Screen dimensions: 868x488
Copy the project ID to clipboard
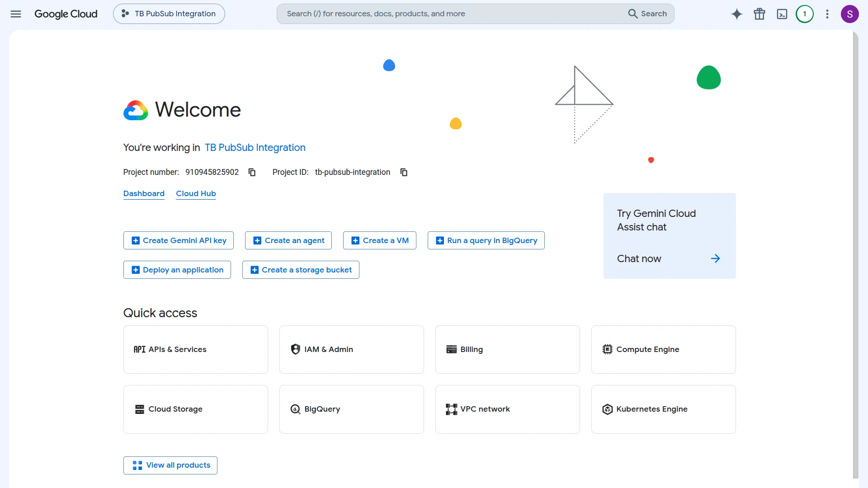click(404, 172)
